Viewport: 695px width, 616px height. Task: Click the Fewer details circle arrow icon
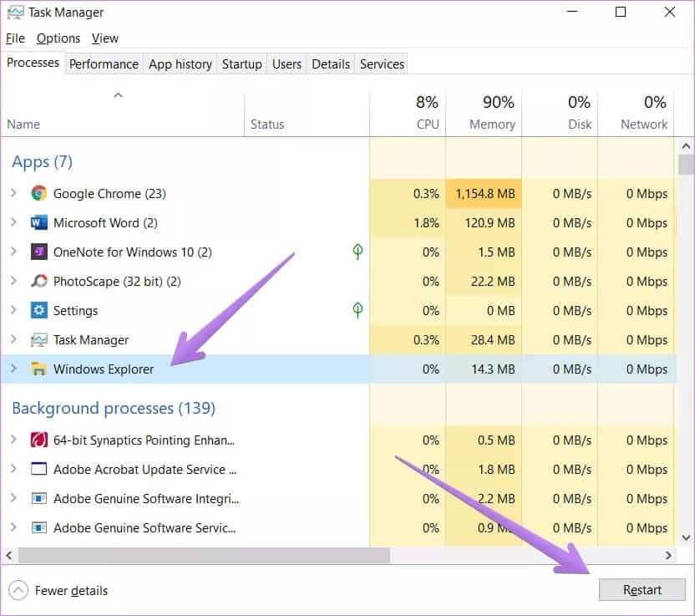coord(18,591)
